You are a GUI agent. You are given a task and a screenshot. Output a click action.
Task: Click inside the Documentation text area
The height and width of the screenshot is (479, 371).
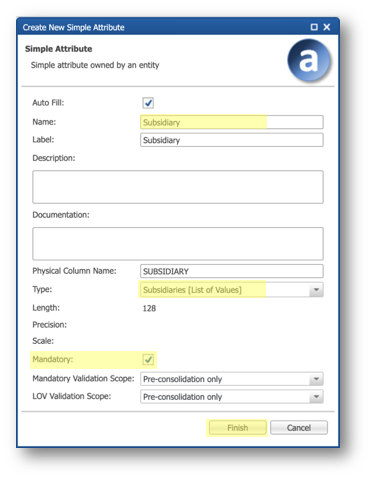point(178,244)
